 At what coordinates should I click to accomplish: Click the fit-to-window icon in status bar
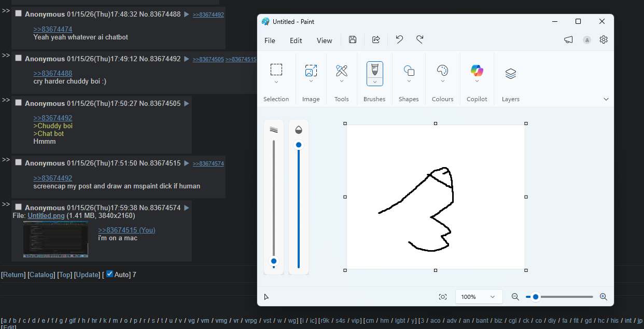point(443,297)
